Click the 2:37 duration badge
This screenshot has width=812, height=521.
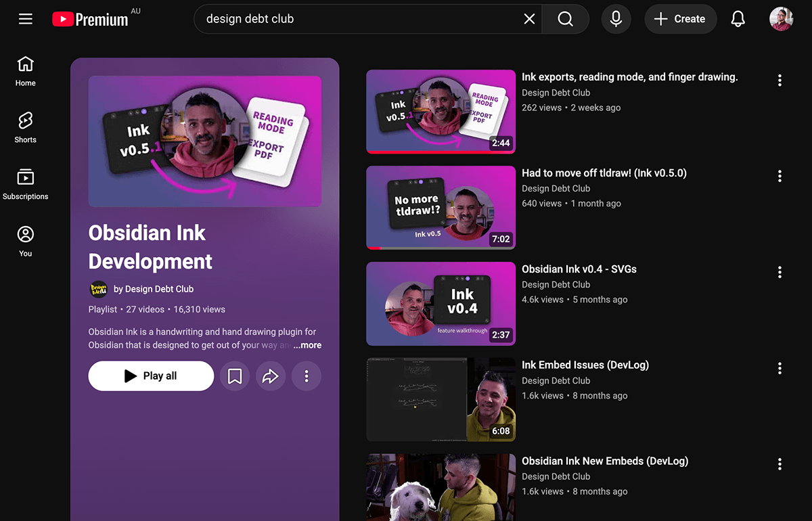[501, 335]
